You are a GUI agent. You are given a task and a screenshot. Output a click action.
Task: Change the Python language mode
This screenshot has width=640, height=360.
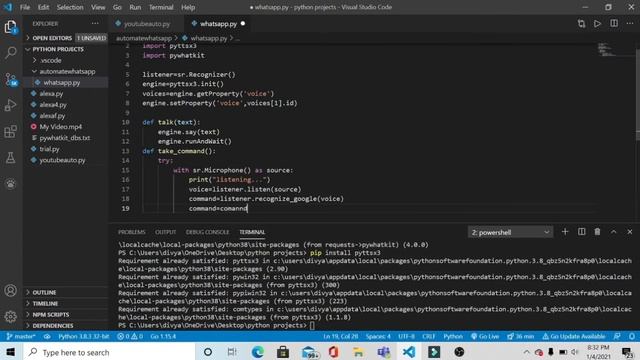click(x=453, y=336)
